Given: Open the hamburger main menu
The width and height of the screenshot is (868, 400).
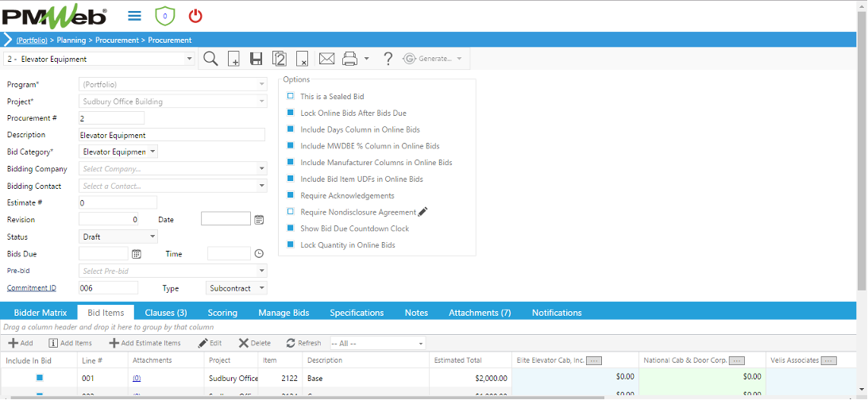Looking at the screenshot, I should [134, 16].
